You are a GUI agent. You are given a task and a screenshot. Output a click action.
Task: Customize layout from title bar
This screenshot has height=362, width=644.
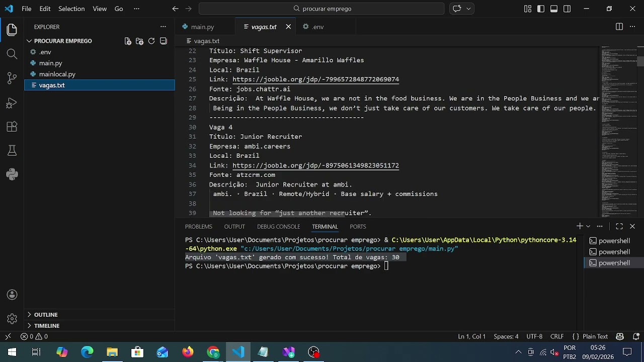click(x=528, y=9)
